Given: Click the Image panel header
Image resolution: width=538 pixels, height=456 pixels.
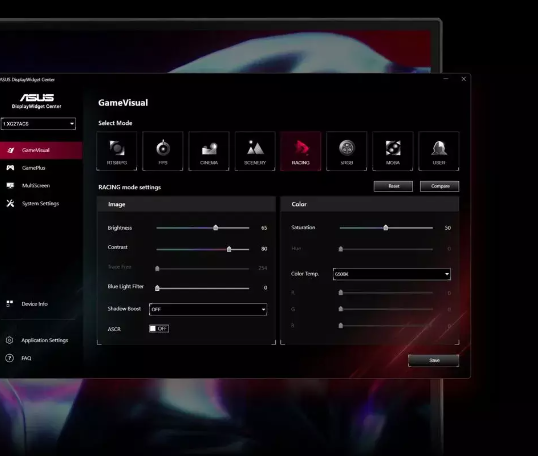Looking at the screenshot, I should (186, 204).
